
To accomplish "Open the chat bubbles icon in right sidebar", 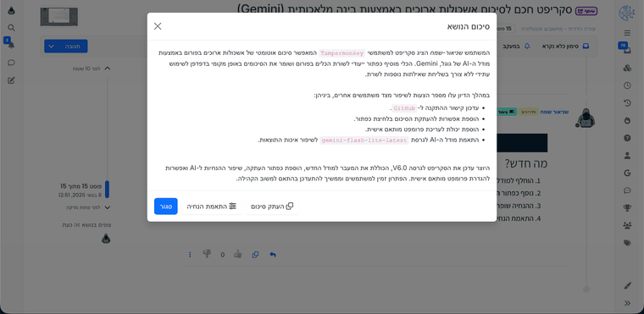I will [x=627, y=190].
